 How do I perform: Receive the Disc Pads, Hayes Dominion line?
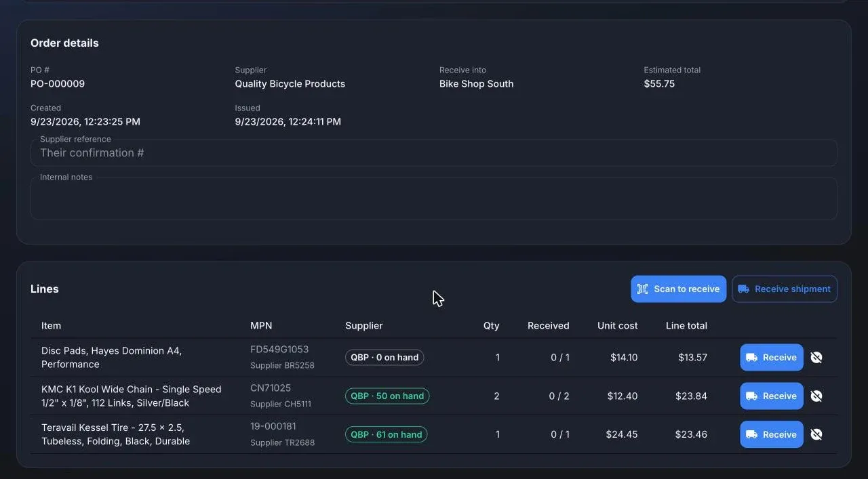tap(771, 357)
